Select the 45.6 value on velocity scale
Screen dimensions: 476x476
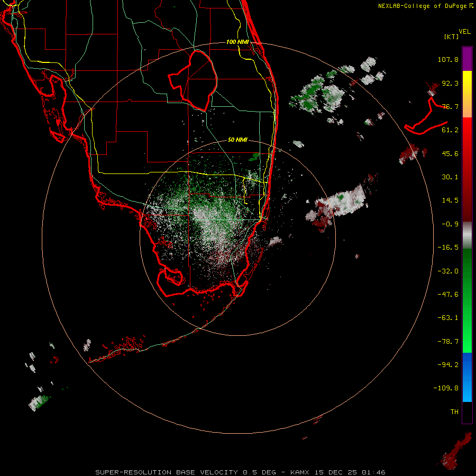[x=450, y=153]
